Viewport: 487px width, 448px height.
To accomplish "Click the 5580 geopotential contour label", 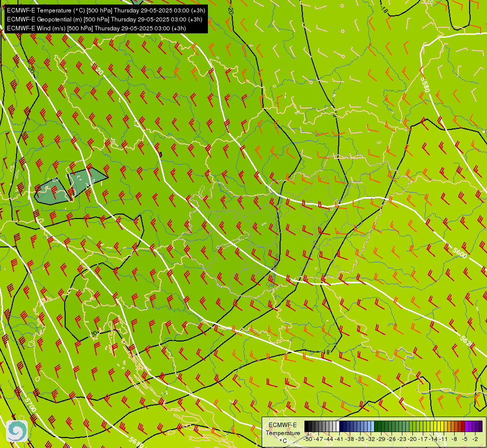I will tap(425, 84).
